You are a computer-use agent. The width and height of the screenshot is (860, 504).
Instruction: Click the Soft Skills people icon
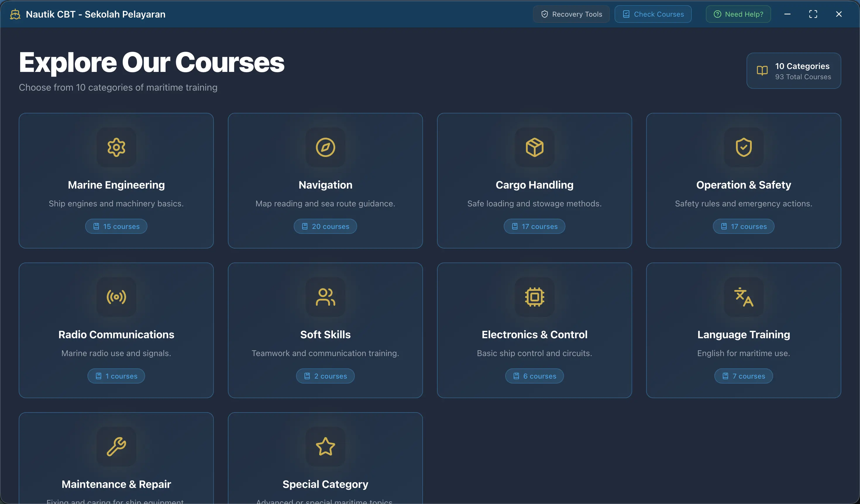pyautogui.click(x=325, y=297)
